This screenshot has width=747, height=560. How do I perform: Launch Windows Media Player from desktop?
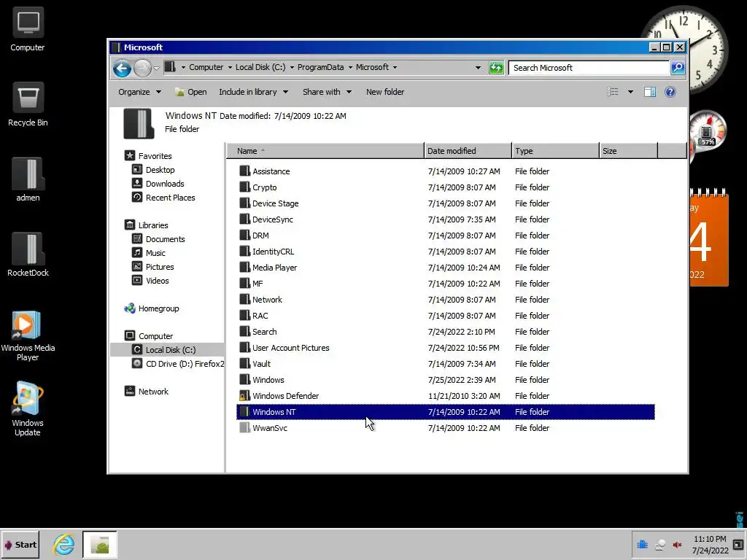coord(28,335)
